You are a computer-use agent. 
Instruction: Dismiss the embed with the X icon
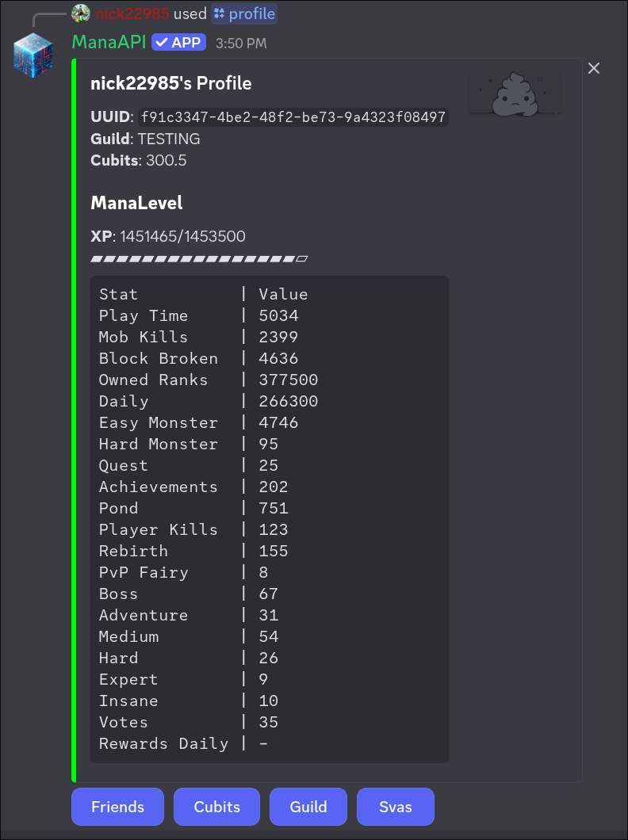[x=594, y=69]
